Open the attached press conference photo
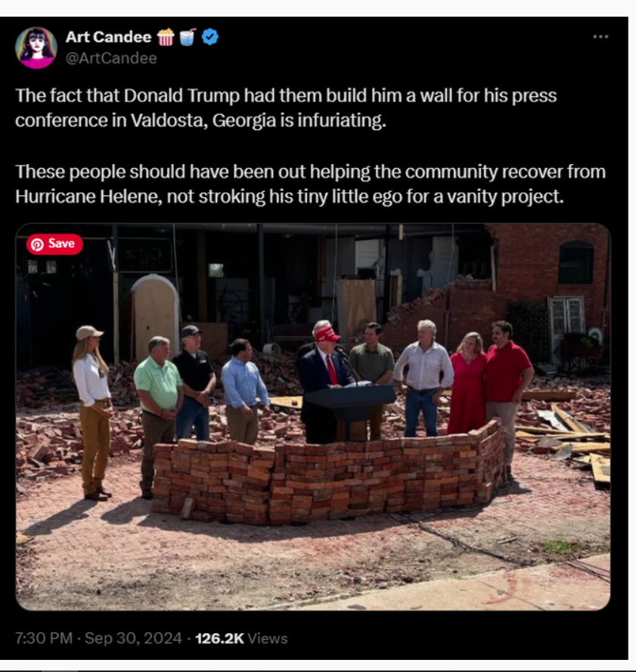 (x=313, y=416)
